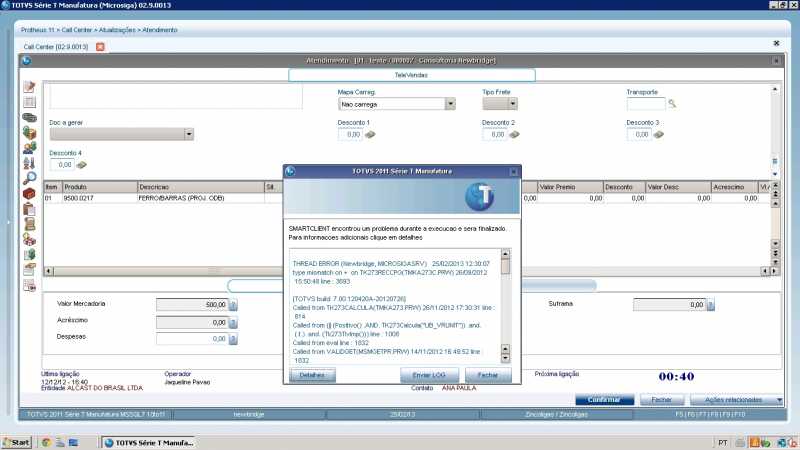
Task: Click the two-people users icon in sidebar
Action: (30, 148)
